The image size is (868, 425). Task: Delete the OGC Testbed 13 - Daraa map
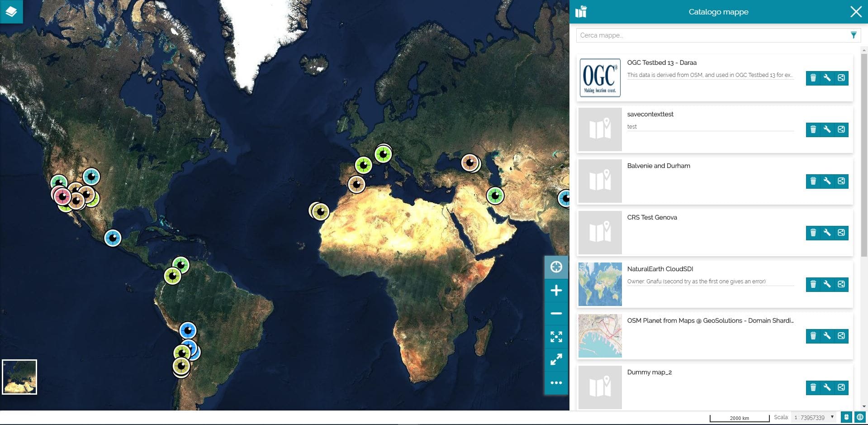813,78
